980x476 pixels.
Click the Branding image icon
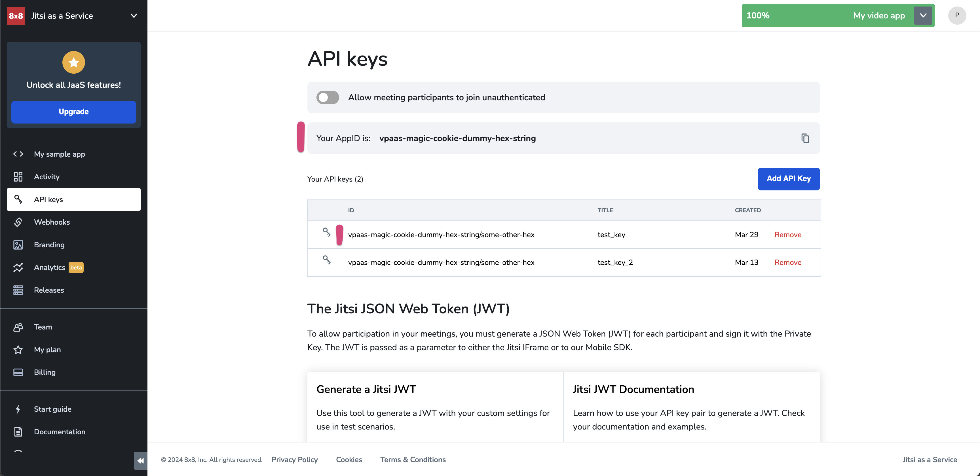18,245
